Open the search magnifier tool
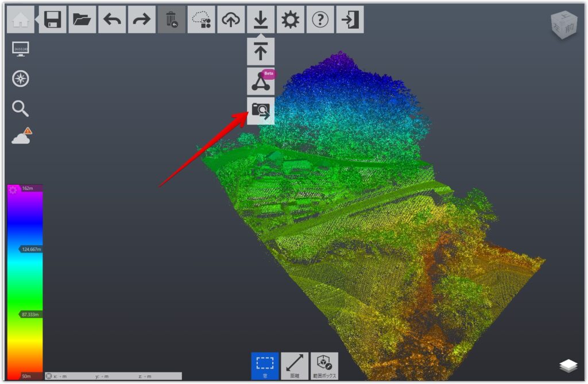This screenshot has width=588, height=384. [x=19, y=107]
